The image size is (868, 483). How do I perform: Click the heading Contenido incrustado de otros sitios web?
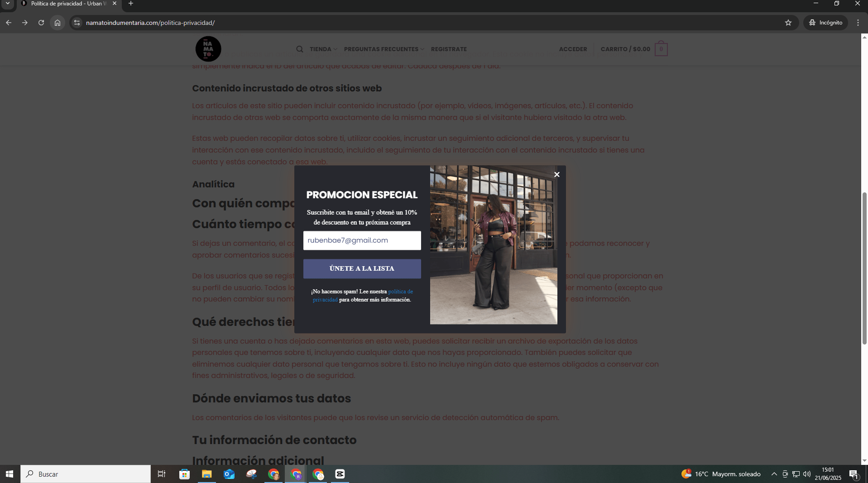coord(287,88)
